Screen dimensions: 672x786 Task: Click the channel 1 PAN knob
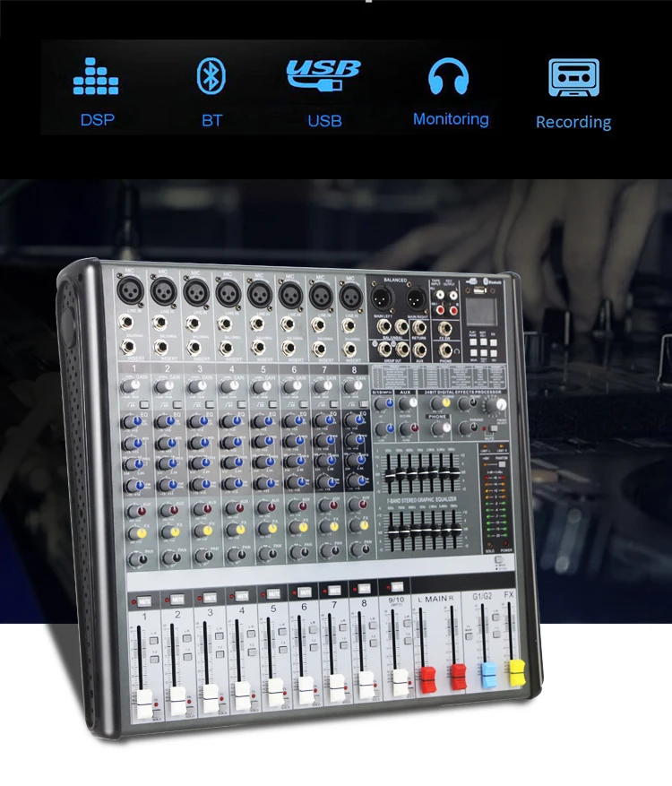[137, 559]
